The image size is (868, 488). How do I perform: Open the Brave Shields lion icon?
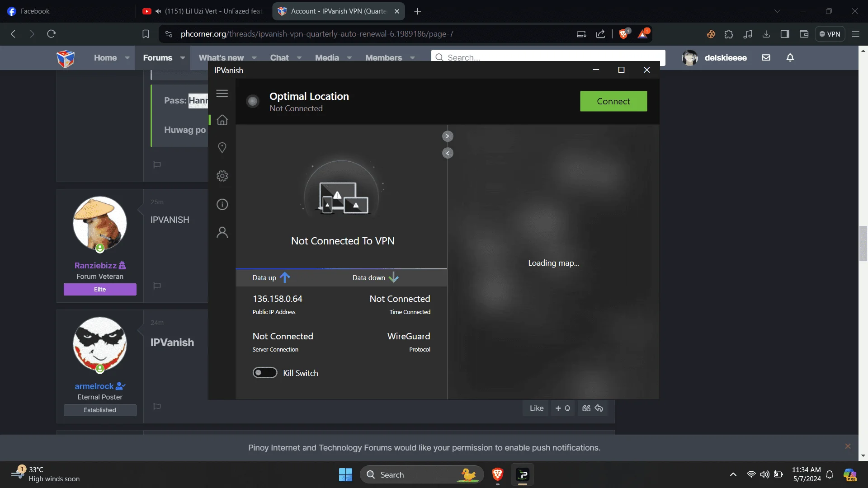pyautogui.click(x=624, y=34)
